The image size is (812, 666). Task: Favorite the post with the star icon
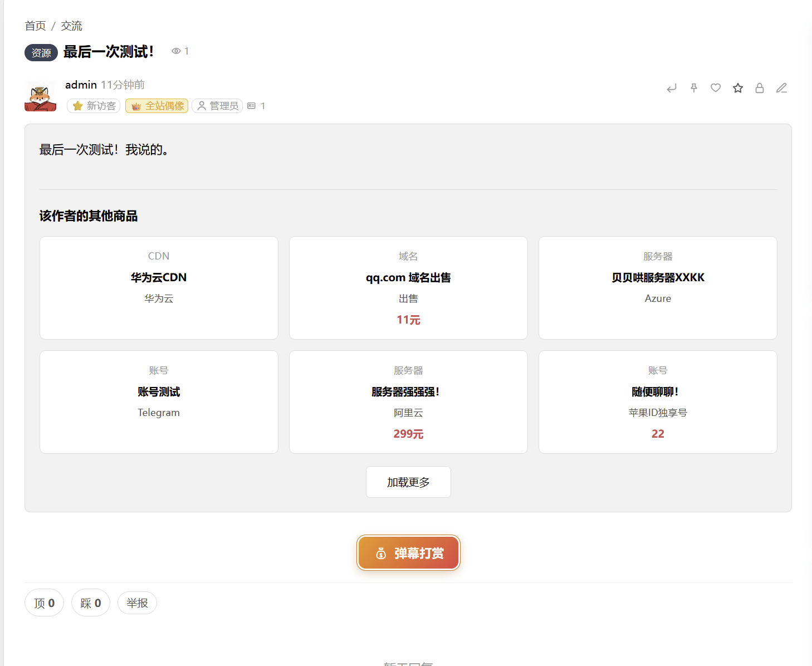click(x=738, y=88)
